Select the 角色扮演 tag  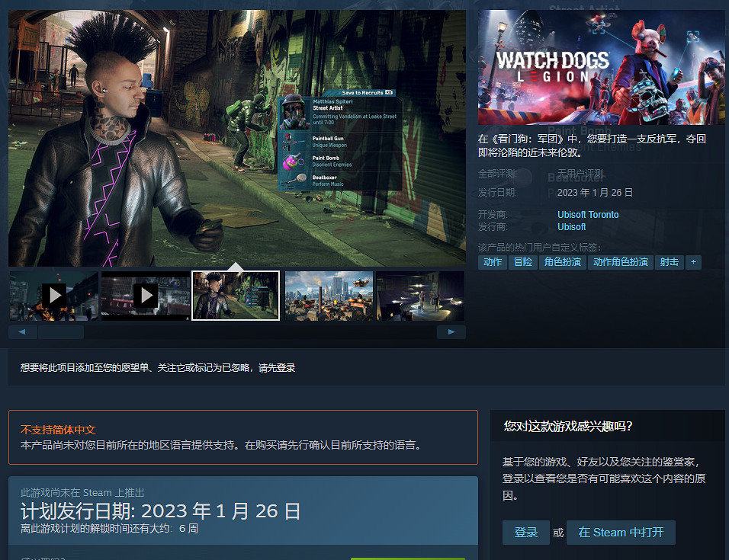click(x=562, y=261)
